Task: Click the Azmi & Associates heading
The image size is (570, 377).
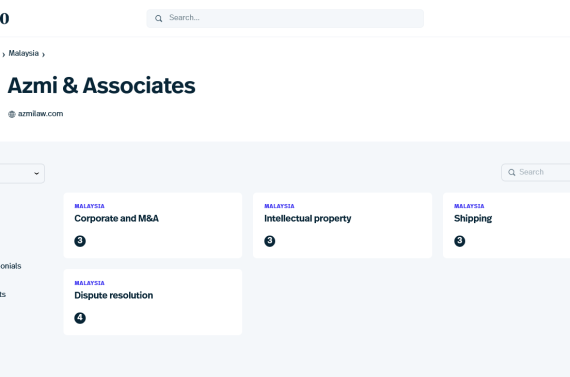Action: tap(101, 86)
